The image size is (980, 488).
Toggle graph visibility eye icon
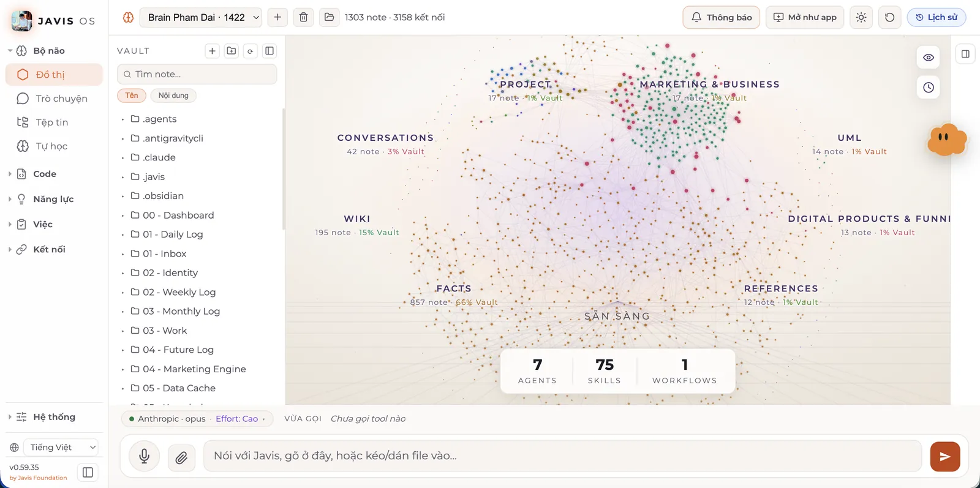pyautogui.click(x=929, y=58)
